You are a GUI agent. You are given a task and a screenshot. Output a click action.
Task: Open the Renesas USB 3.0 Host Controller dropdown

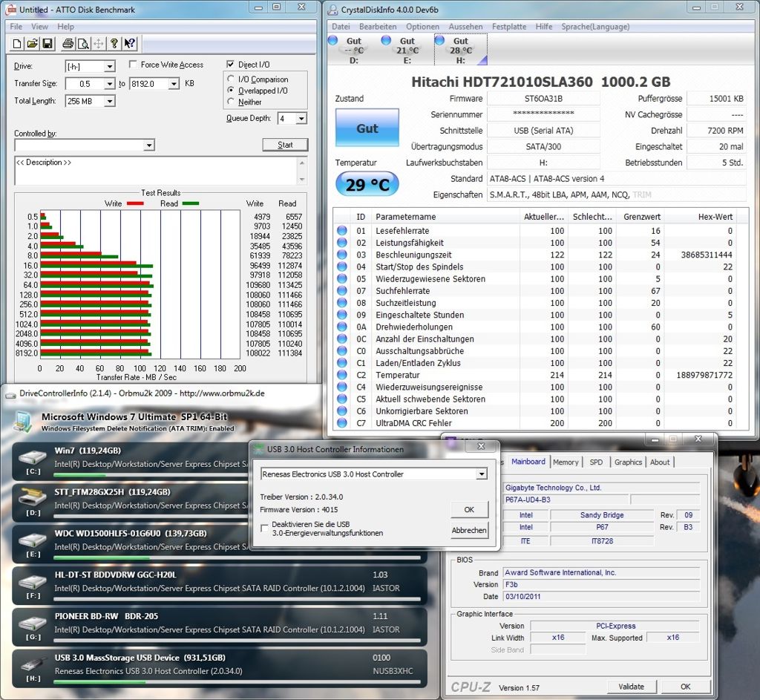(x=481, y=474)
